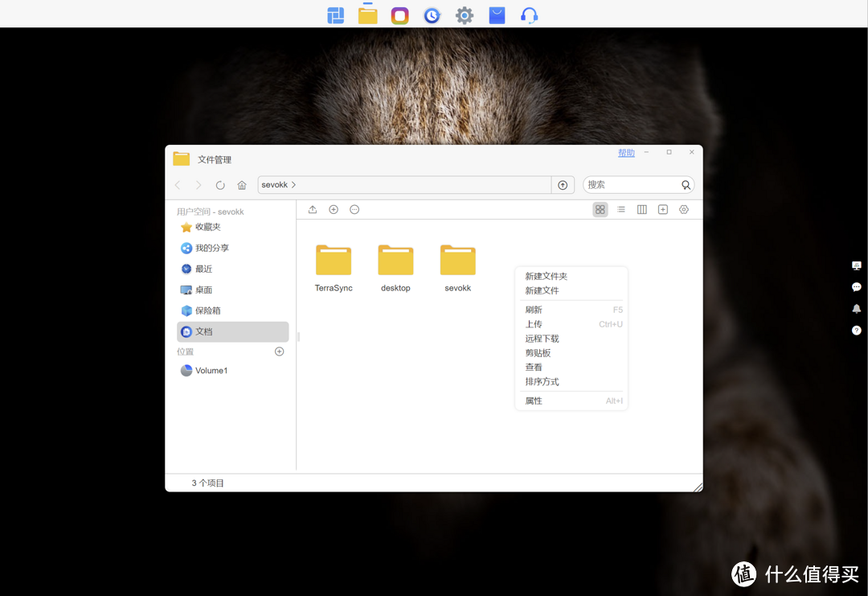Open the 排序方式 sorting submenu
Viewport: 868px width, 596px height.
coord(542,381)
